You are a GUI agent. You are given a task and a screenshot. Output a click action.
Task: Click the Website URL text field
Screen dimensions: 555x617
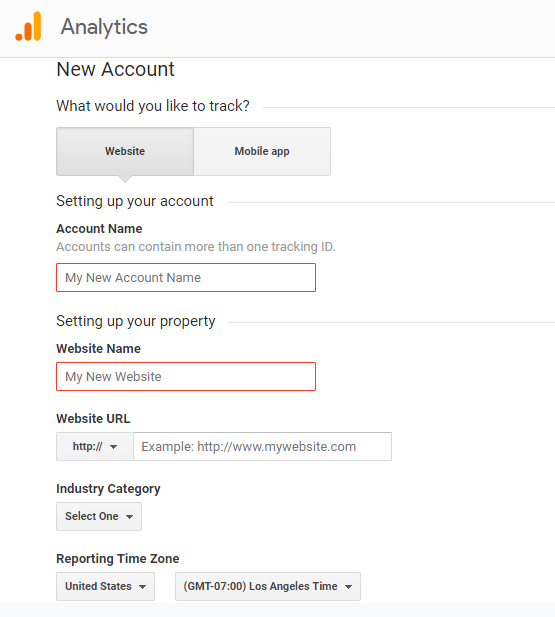tap(263, 447)
